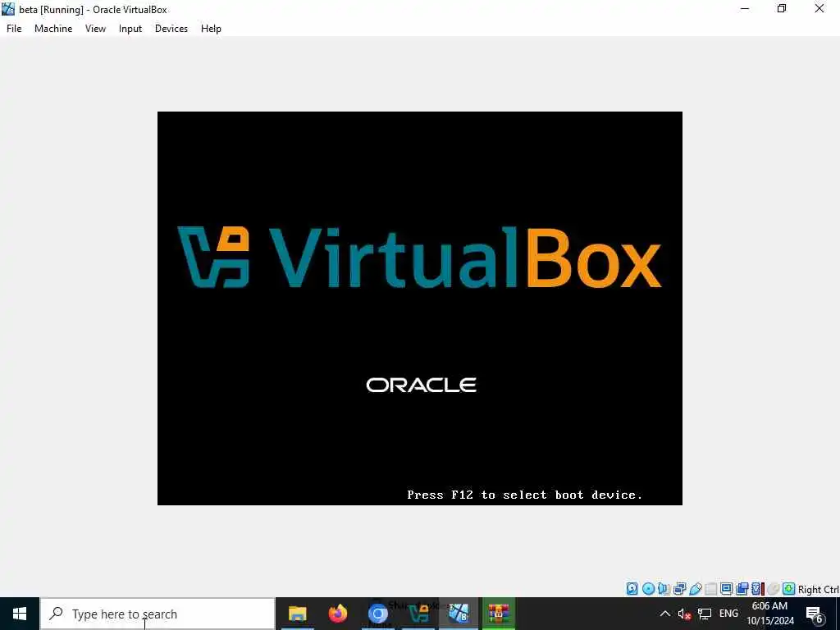Open the File menu
Screen dimensions: 840x630
click(x=14, y=29)
